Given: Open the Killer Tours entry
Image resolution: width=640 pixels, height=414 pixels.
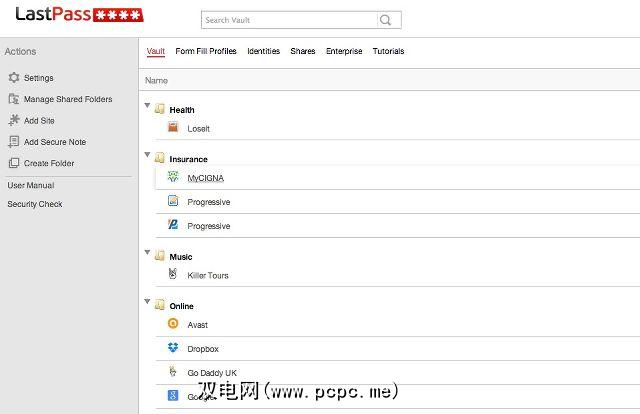Looking at the screenshot, I should click(208, 276).
